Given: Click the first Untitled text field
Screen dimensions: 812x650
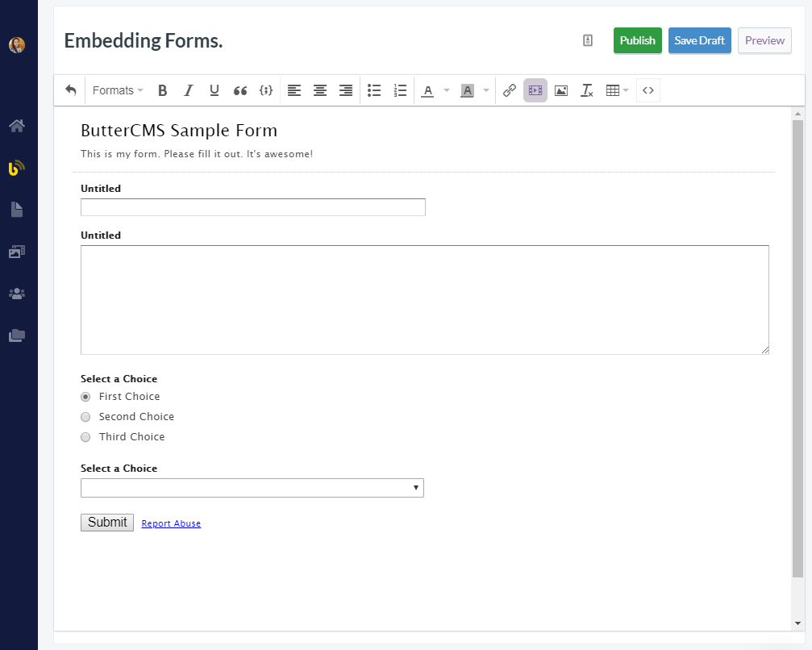Looking at the screenshot, I should pyautogui.click(x=252, y=207).
